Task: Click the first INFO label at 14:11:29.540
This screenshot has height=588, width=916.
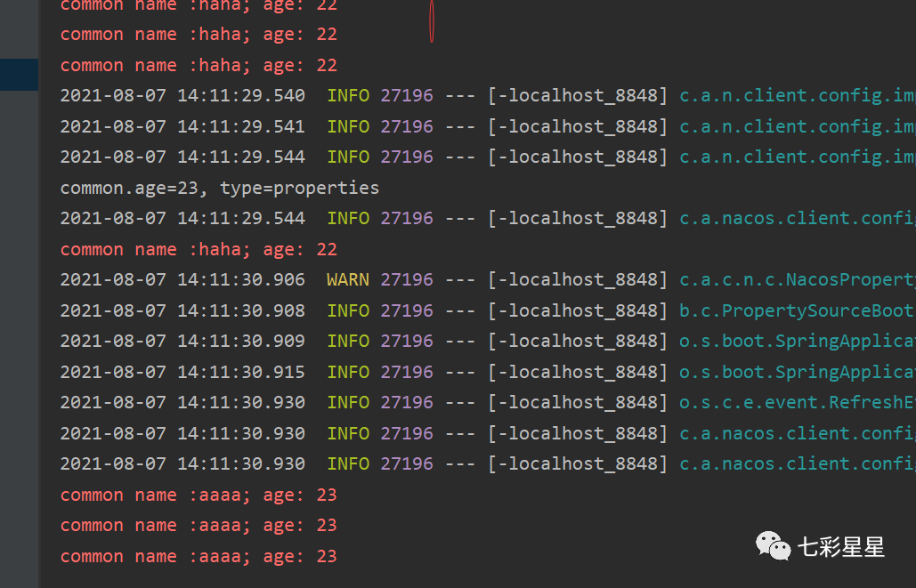Action: [x=348, y=96]
